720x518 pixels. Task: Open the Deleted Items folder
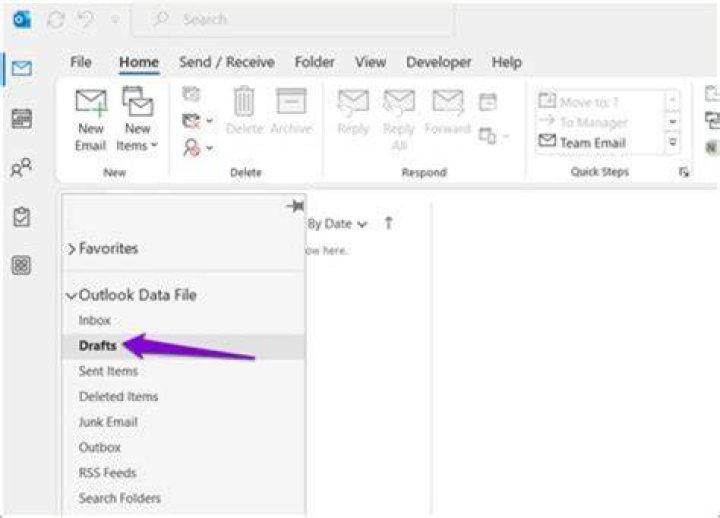tap(118, 396)
